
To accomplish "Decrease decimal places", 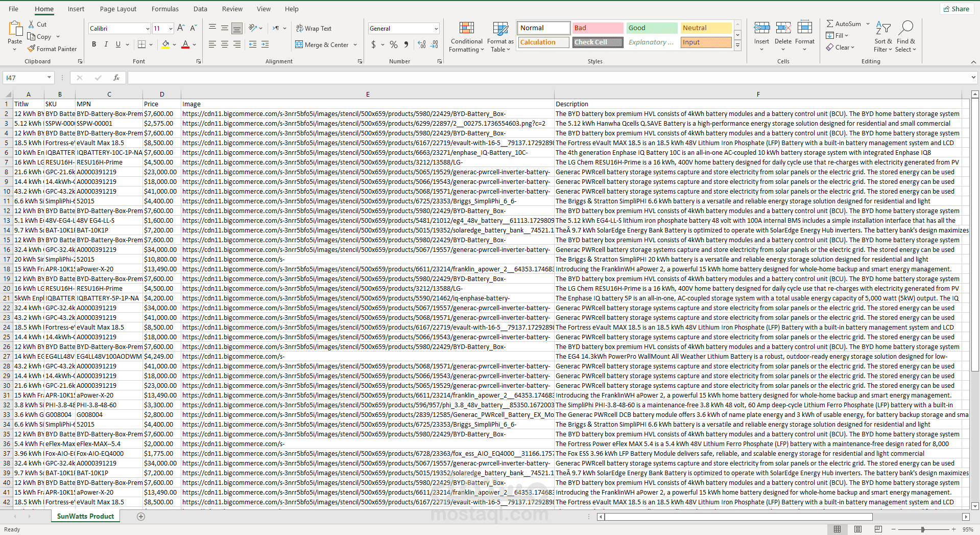I will click(434, 44).
